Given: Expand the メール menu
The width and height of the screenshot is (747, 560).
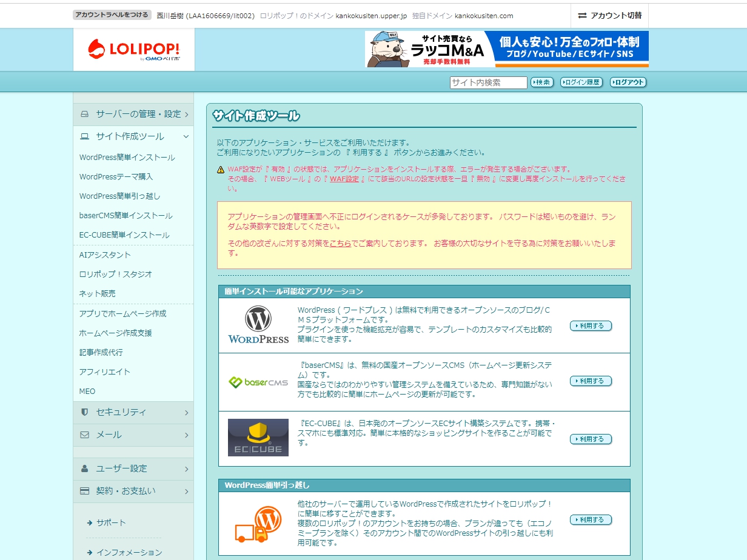Looking at the screenshot, I should [133, 435].
